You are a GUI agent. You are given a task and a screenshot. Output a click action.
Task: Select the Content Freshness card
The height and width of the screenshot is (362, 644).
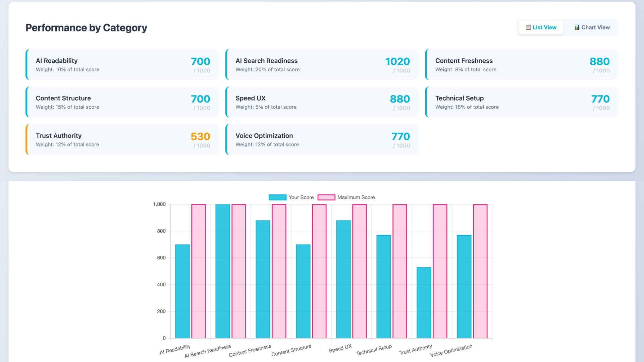(x=521, y=64)
